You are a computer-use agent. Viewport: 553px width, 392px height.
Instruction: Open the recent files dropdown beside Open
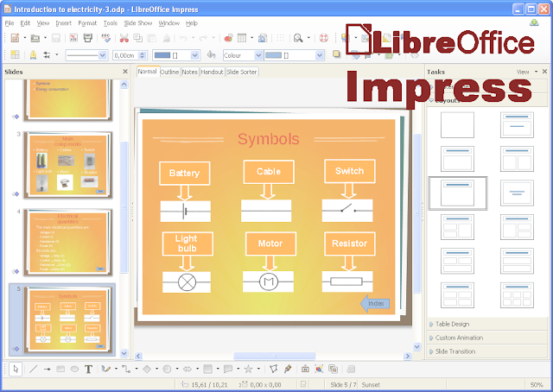tap(45, 38)
